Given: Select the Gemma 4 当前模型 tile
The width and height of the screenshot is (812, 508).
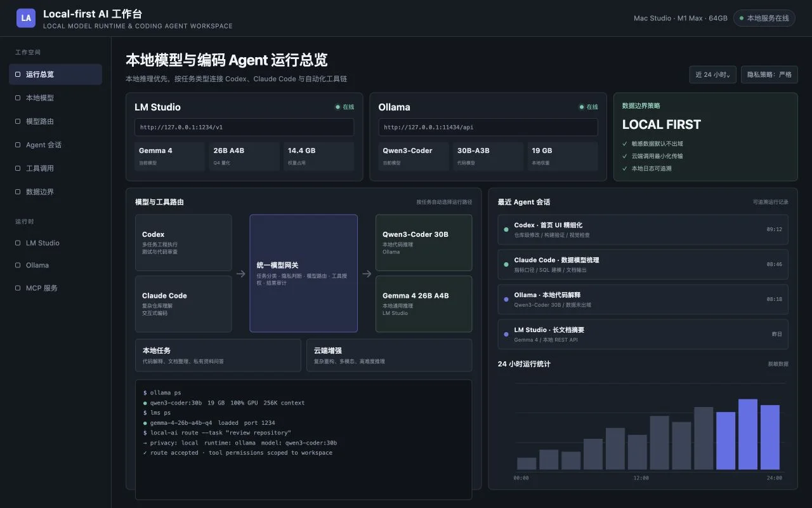Looking at the screenshot, I should click(x=169, y=156).
